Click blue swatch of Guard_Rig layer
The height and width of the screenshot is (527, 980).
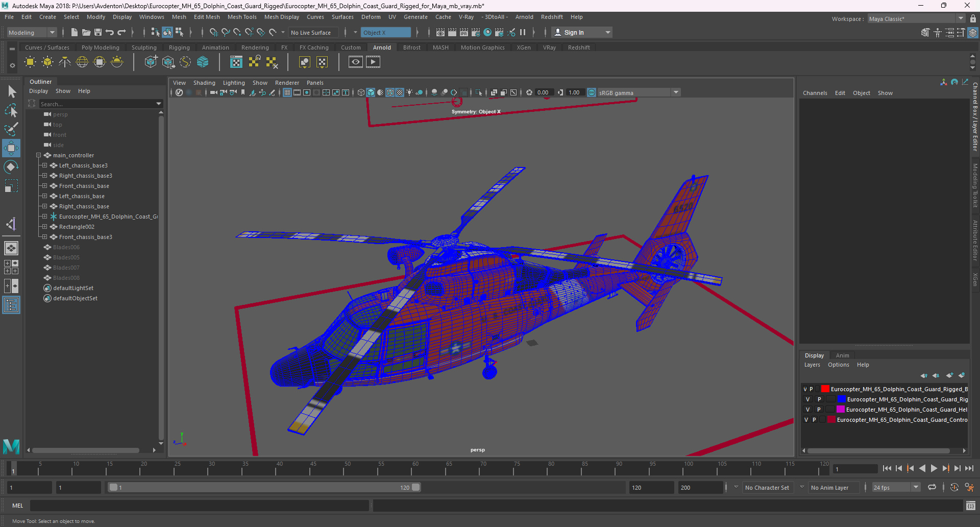(842, 399)
